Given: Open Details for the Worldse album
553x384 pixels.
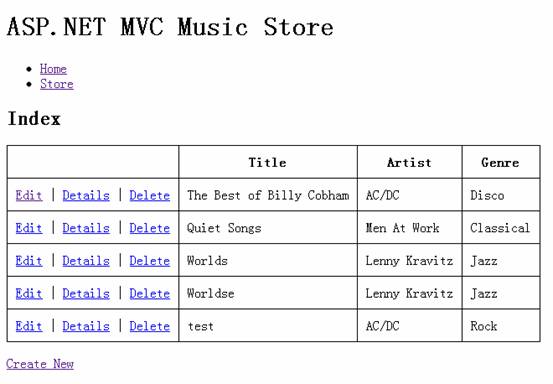Looking at the screenshot, I should click(86, 293).
